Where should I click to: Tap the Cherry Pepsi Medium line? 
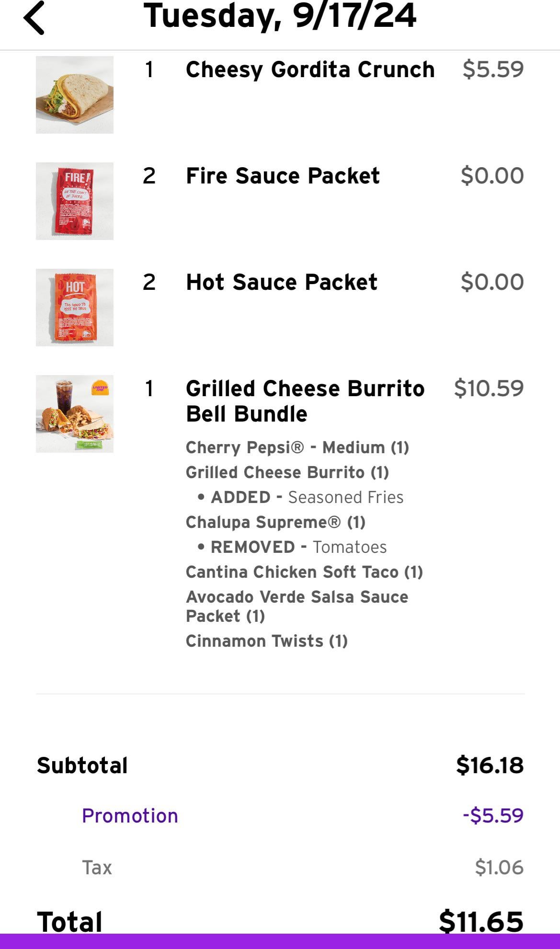[297, 447]
